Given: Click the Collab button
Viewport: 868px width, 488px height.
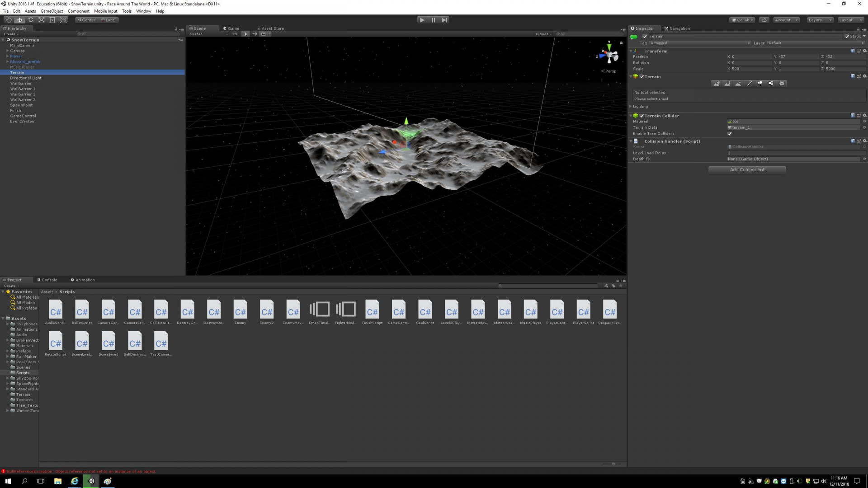Looking at the screenshot, I should click(x=742, y=20).
